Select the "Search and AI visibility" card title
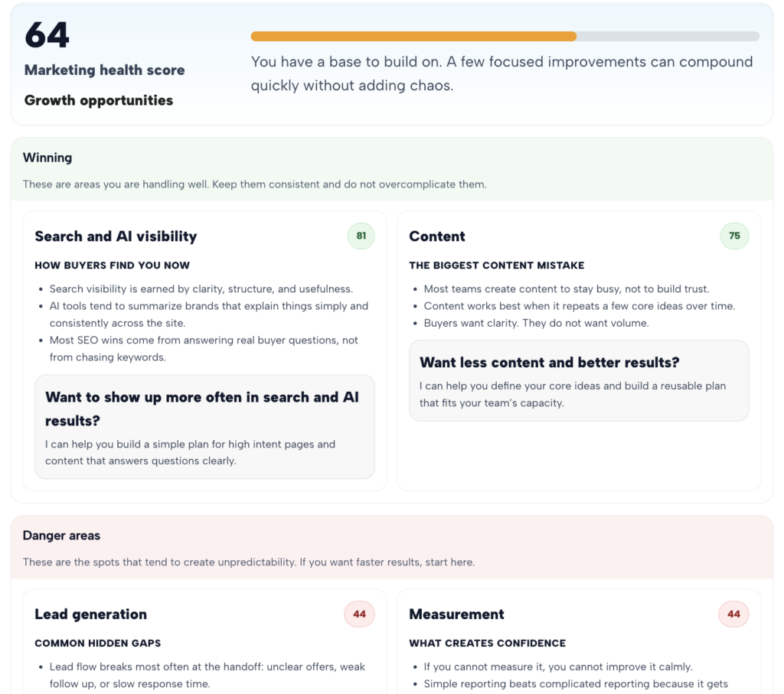 pyautogui.click(x=116, y=236)
